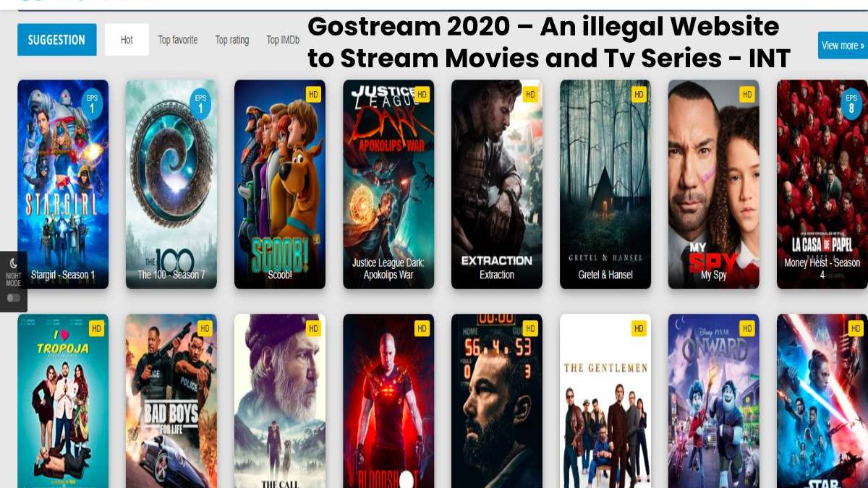
Task: Open the Star Wars movie poster
Action: coord(822,401)
